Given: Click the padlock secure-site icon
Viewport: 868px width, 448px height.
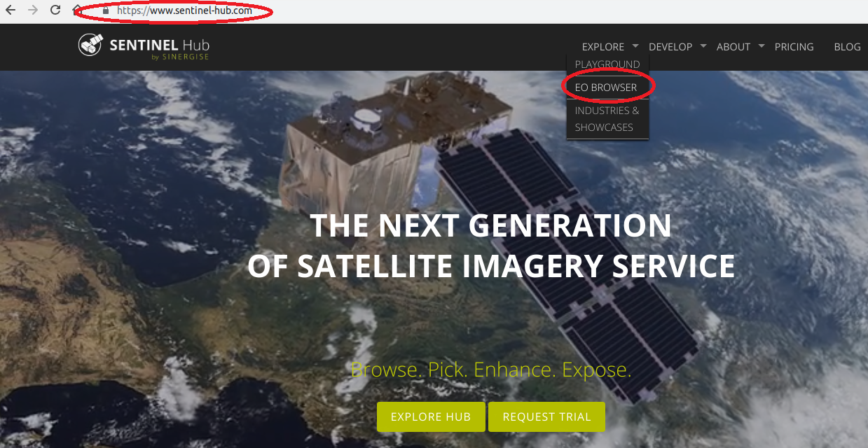Looking at the screenshot, I should click(x=106, y=11).
